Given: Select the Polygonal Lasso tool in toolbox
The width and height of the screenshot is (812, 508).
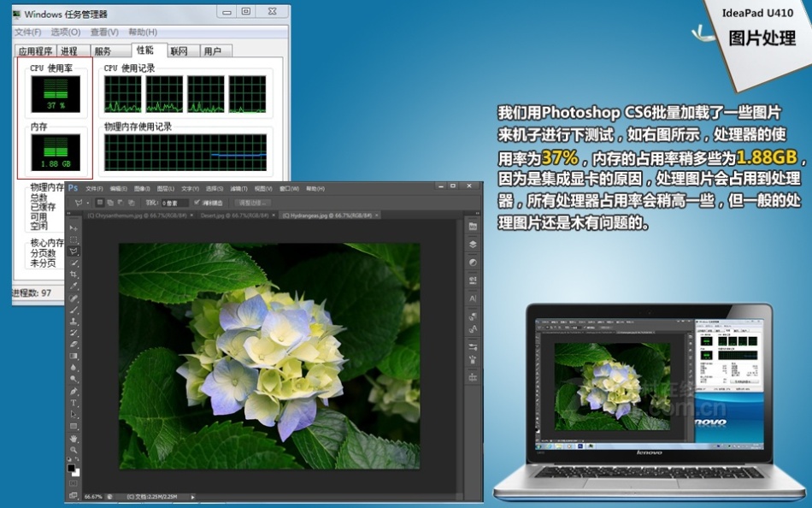Looking at the screenshot, I should tap(74, 251).
